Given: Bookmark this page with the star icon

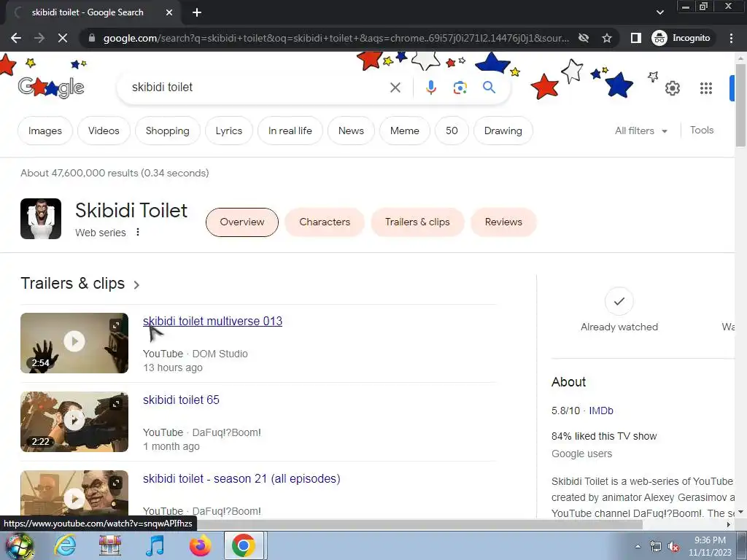Looking at the screenshot, I should point(606,38).
